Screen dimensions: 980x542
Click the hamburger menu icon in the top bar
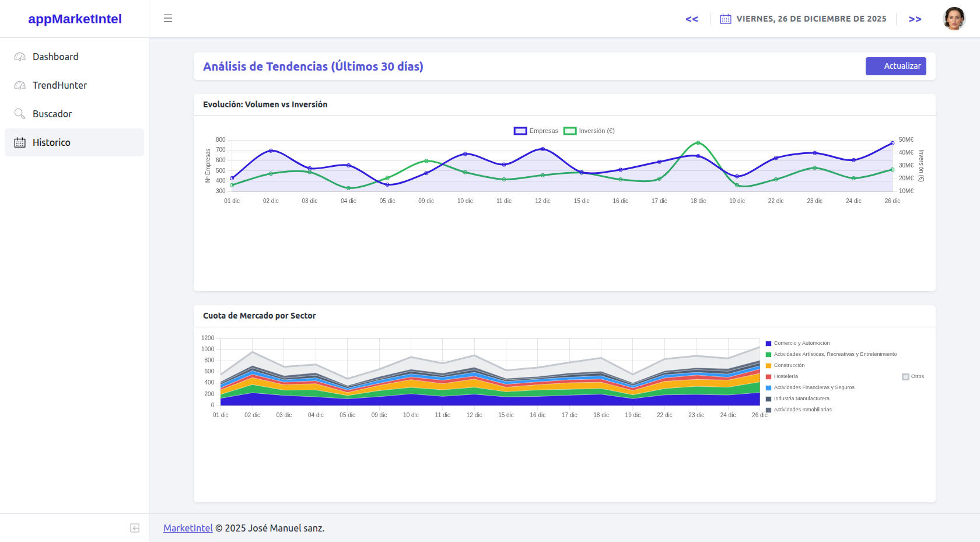point(168,18)
